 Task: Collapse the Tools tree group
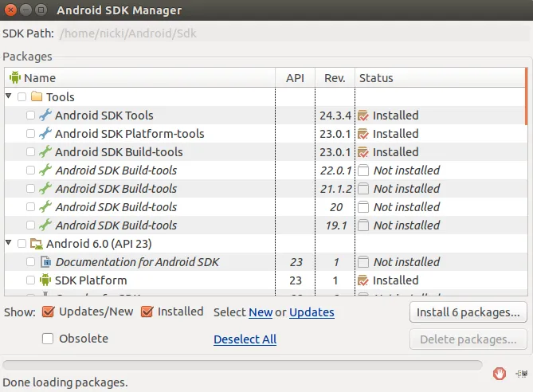pos(9,96)
